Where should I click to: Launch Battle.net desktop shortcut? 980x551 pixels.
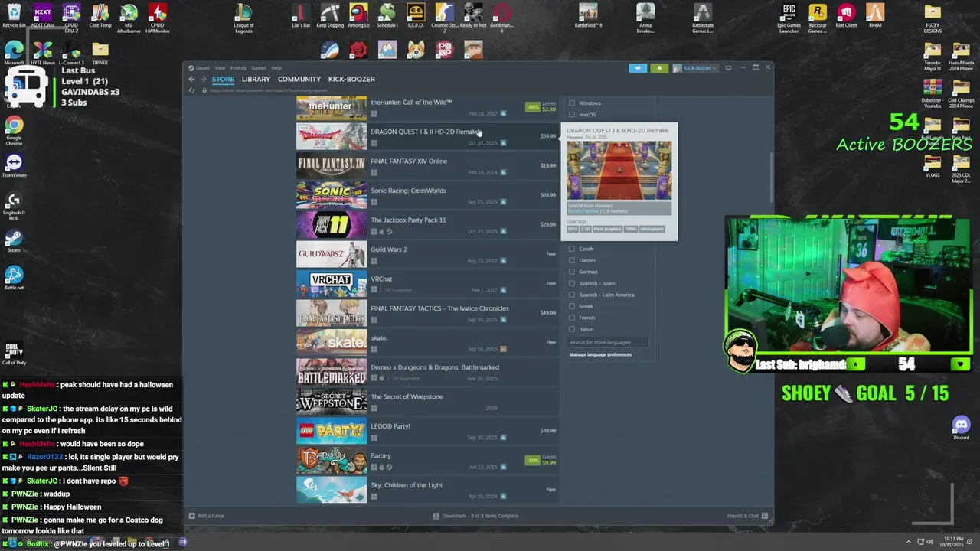[14, 278]
